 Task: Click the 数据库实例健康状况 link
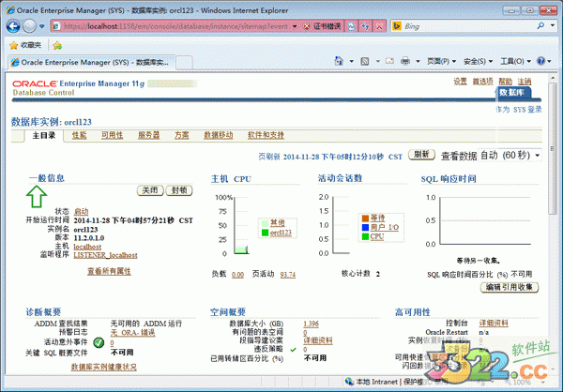pos(104,367)
